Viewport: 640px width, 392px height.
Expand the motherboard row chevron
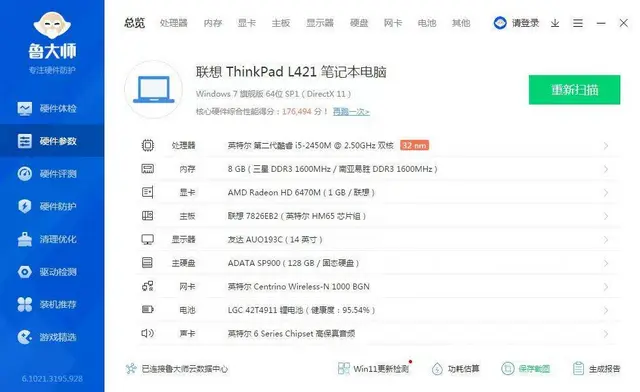(606, 216)
